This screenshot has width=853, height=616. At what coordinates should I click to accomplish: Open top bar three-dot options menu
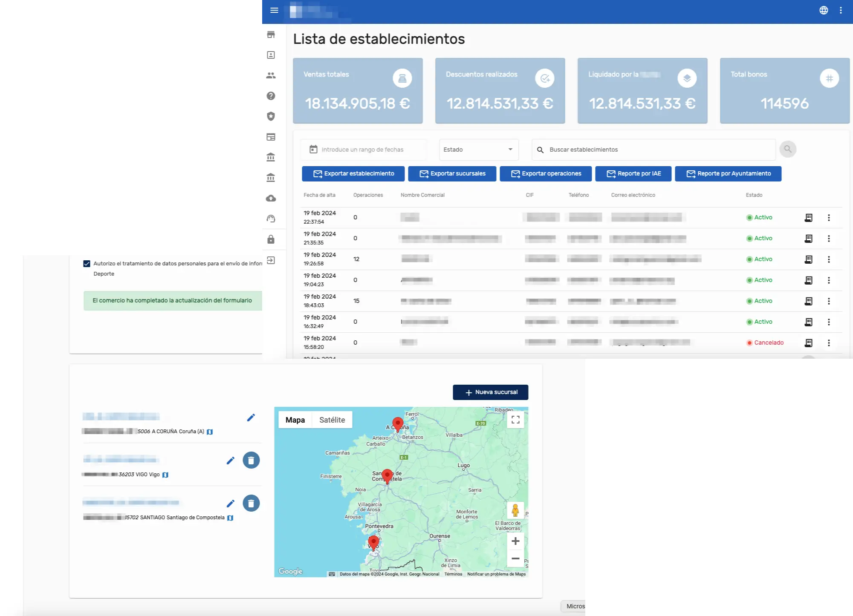click(841, 10)
